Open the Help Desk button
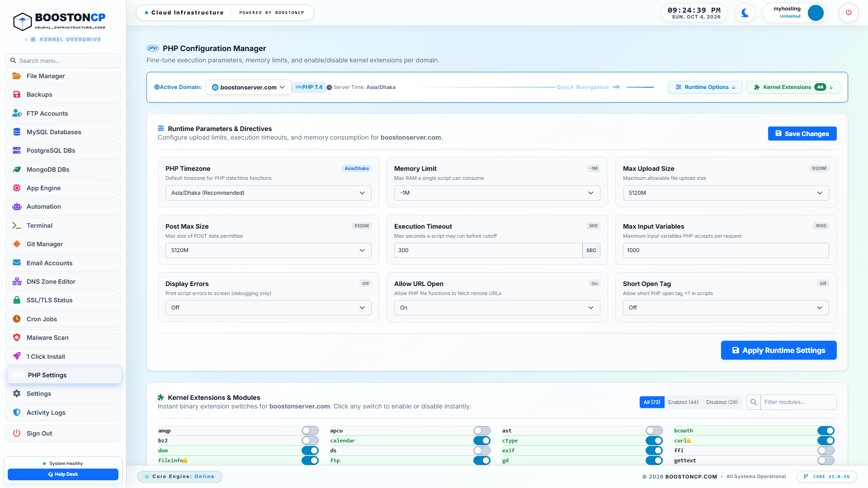Screen dimensions: 868x488 [63, 474]
